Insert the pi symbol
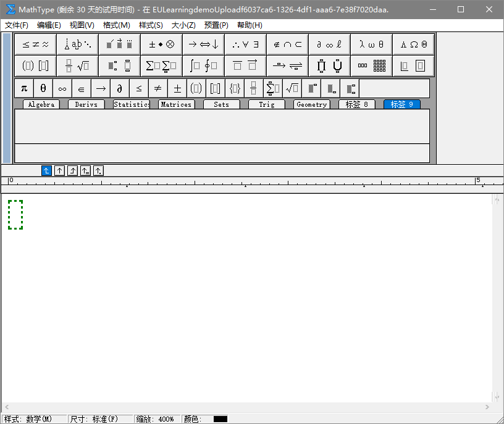The width and height of the screenshot is (504, 424). [24, 88]
